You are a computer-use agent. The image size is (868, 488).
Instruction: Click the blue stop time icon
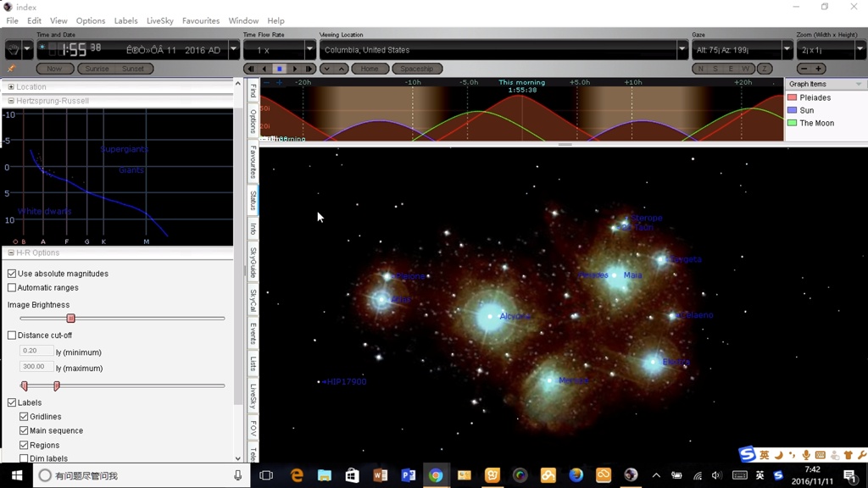point(280,69)
